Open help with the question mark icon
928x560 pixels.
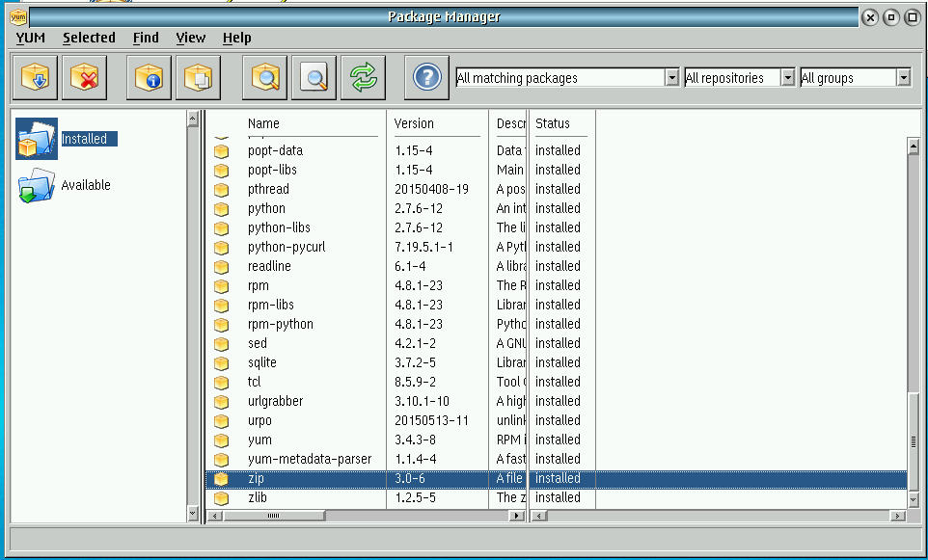426,78
